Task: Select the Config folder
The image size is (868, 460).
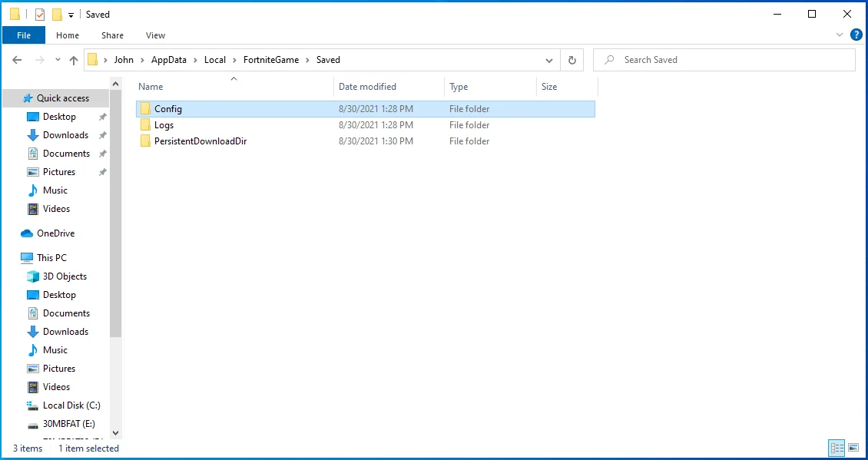Action: [x=366, y=109]
